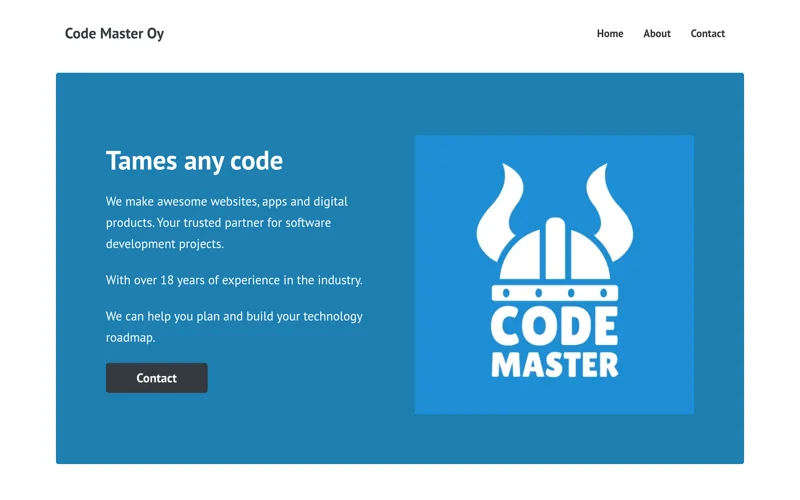Click the Code Master Oy site title

pos(114,34)
